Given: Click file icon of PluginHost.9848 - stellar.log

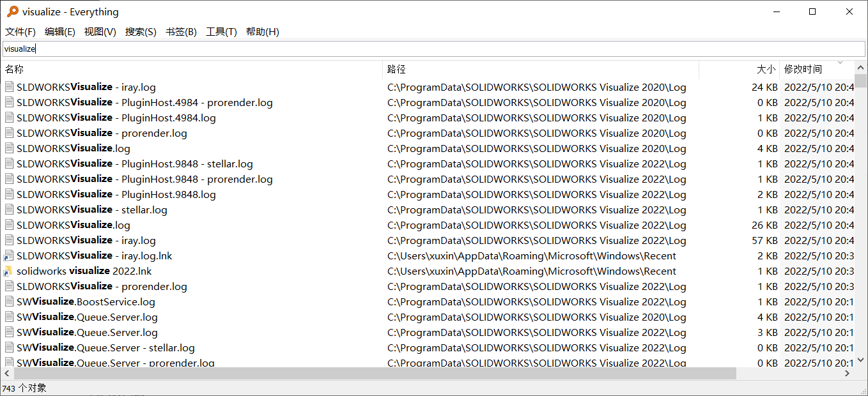Looking at the screenshot, I should [x=9, y=164].
